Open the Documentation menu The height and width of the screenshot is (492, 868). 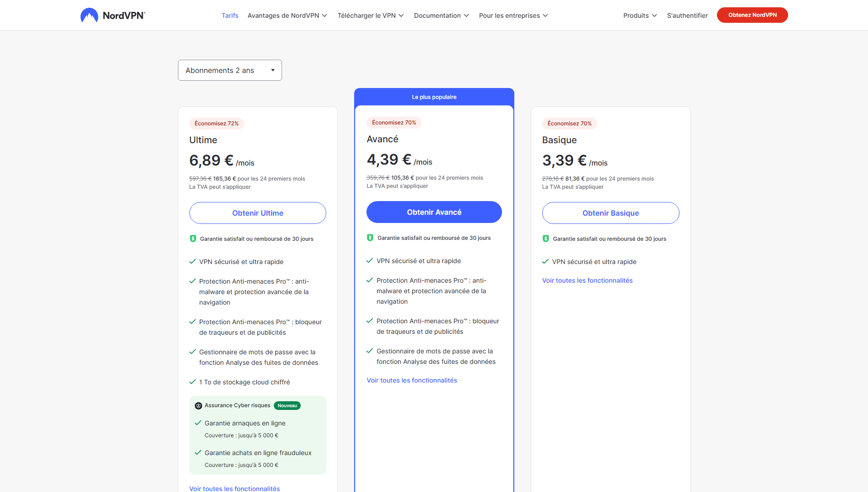(x=441, y=16)
